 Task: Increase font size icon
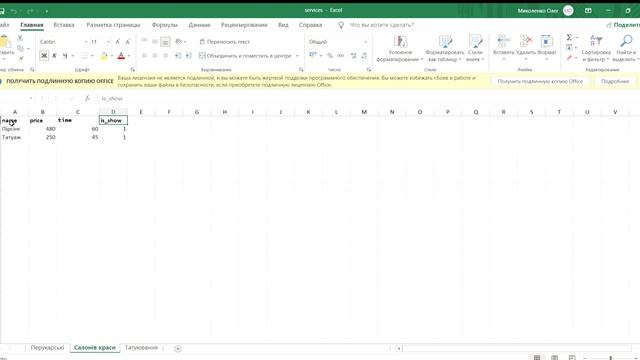tap(118, 42)
